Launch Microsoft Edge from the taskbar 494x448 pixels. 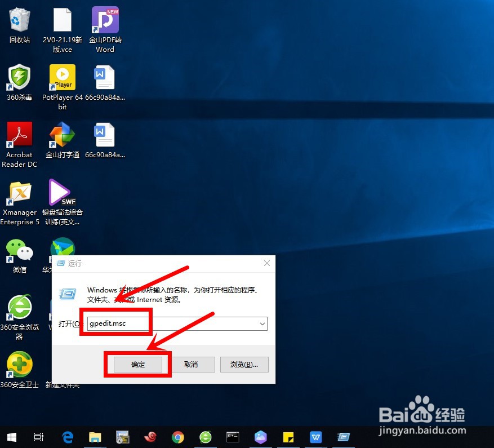[x=68, y=437]
